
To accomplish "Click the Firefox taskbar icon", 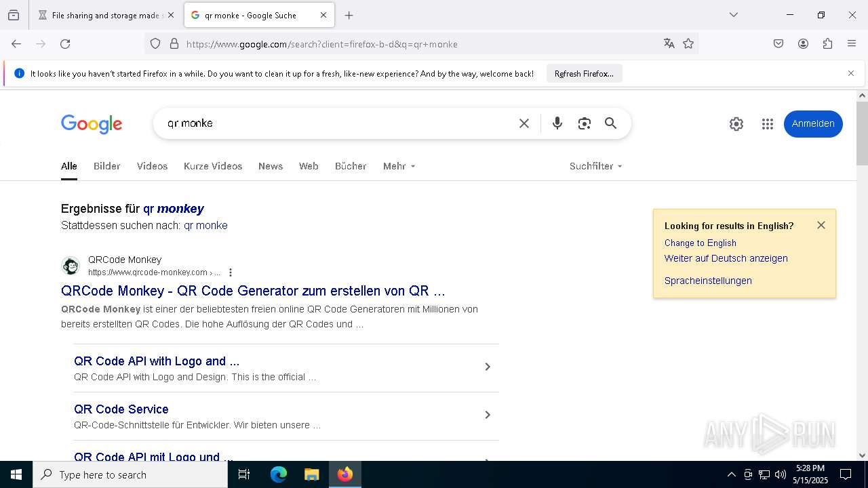I will (x=345, y=474).
